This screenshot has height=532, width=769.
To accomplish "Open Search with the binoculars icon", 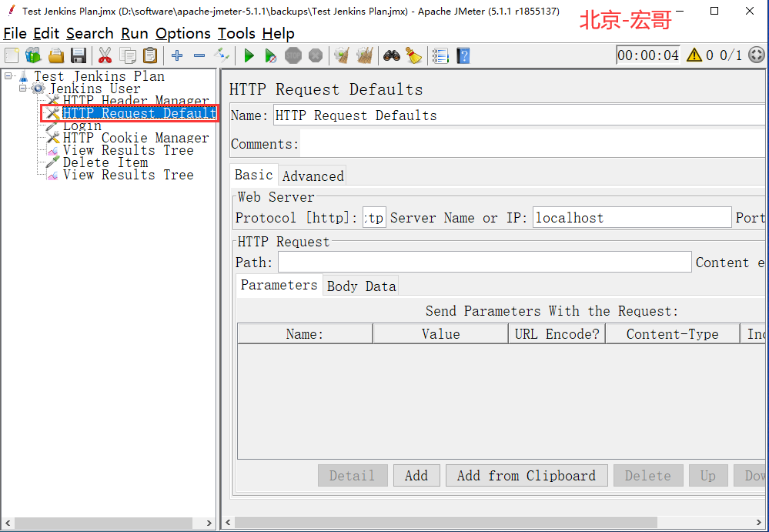I will click(391, 55).
